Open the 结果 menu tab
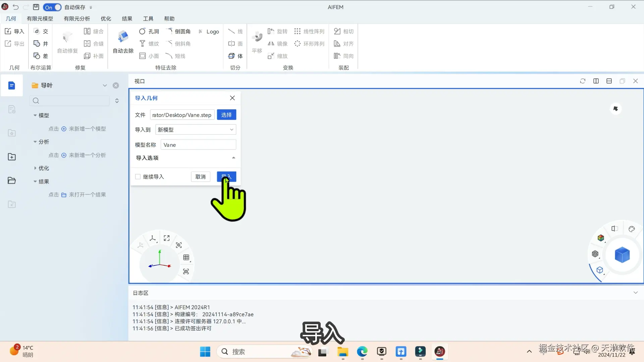This screenshot has height=362, width=644. [127, 18]
